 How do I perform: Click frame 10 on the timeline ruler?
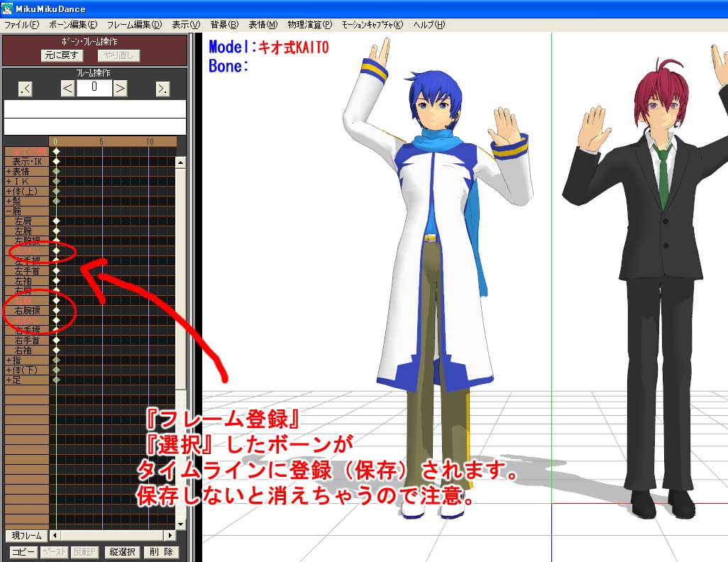coord(150,141)
